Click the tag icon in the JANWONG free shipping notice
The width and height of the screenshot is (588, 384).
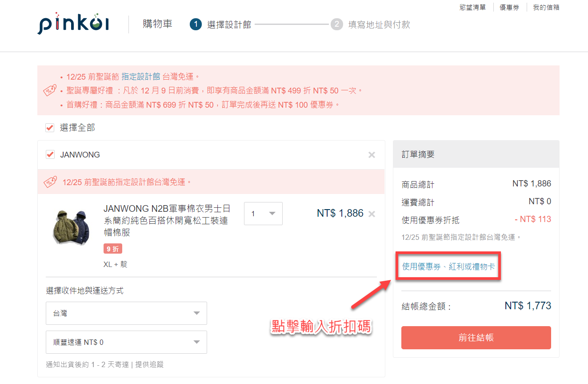(x=50, y=182)
